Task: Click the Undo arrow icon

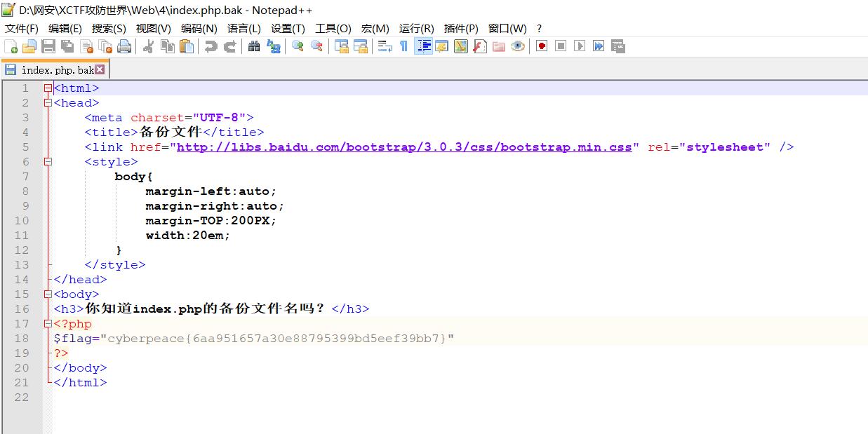Action: click(x=211, y=46)
